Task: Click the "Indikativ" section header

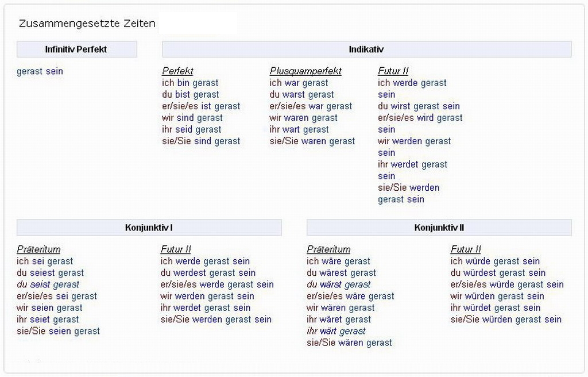Action: click(x=366, y=49)
